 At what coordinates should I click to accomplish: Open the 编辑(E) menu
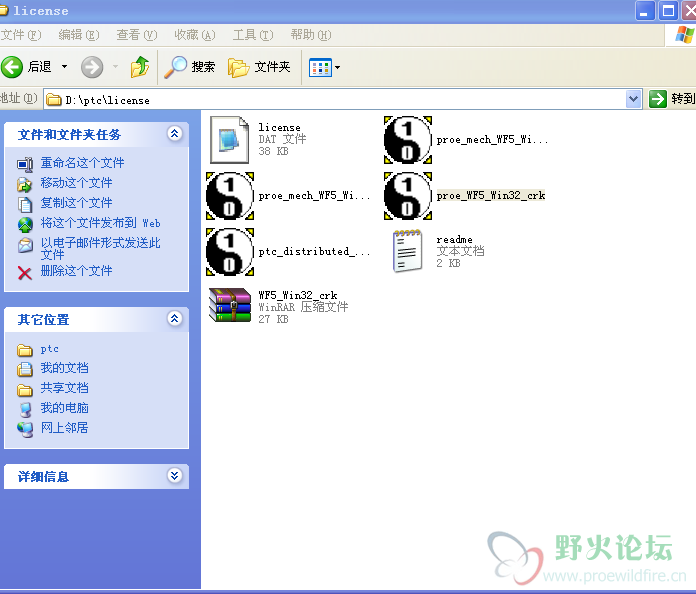(x=79, y=35)
